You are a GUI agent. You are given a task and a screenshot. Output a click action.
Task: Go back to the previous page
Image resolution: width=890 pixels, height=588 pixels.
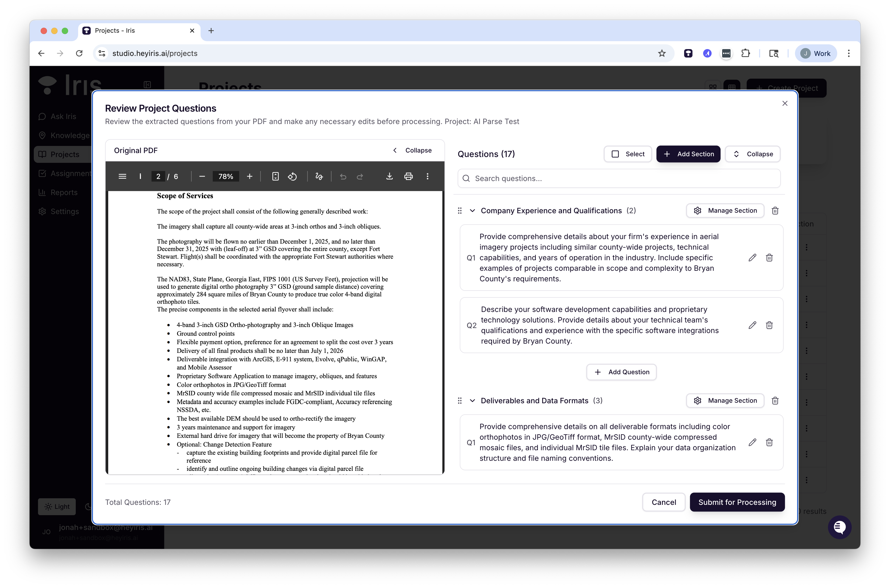tap(41, 53)
